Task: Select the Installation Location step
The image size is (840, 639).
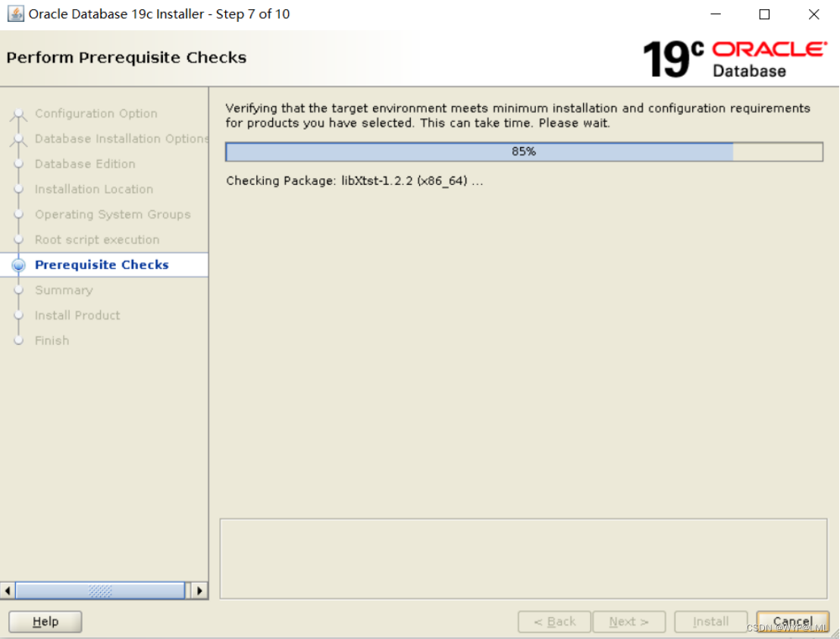Action: (94, 189)
